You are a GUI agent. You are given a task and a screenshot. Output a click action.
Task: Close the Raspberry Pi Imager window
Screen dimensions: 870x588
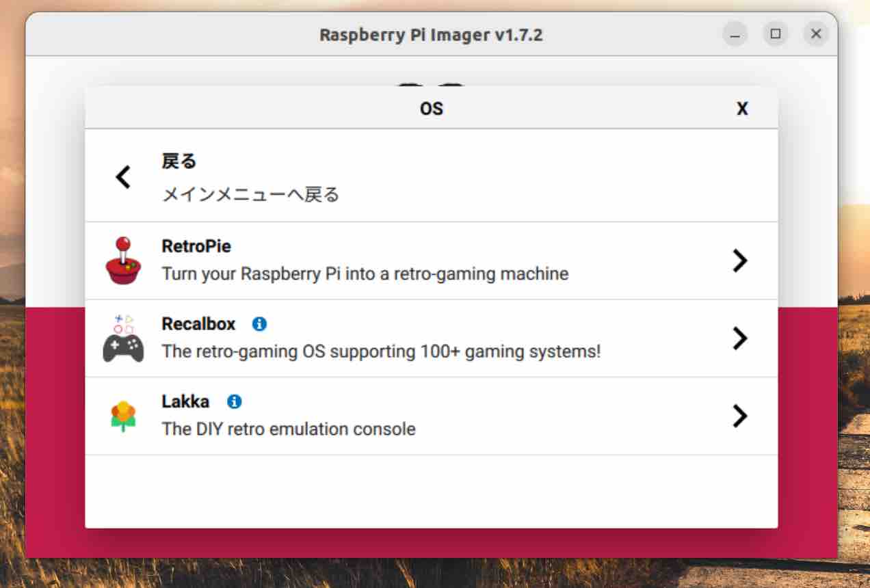(816, 34)
